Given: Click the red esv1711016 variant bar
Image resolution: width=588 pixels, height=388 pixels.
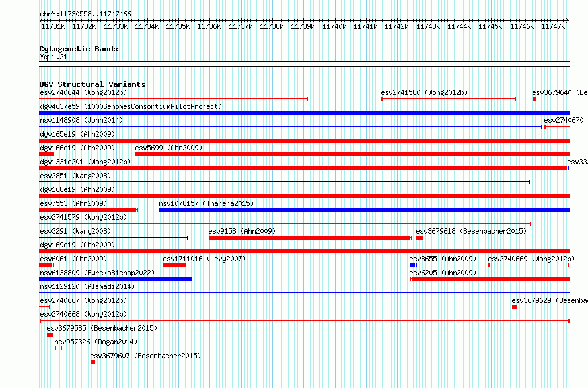Looking at the screenshot, I should click(x=175, y=265).
